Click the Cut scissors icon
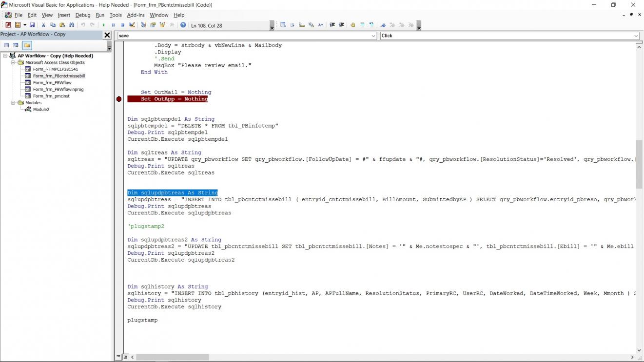 pyautogui.click(x=43, y=25)
